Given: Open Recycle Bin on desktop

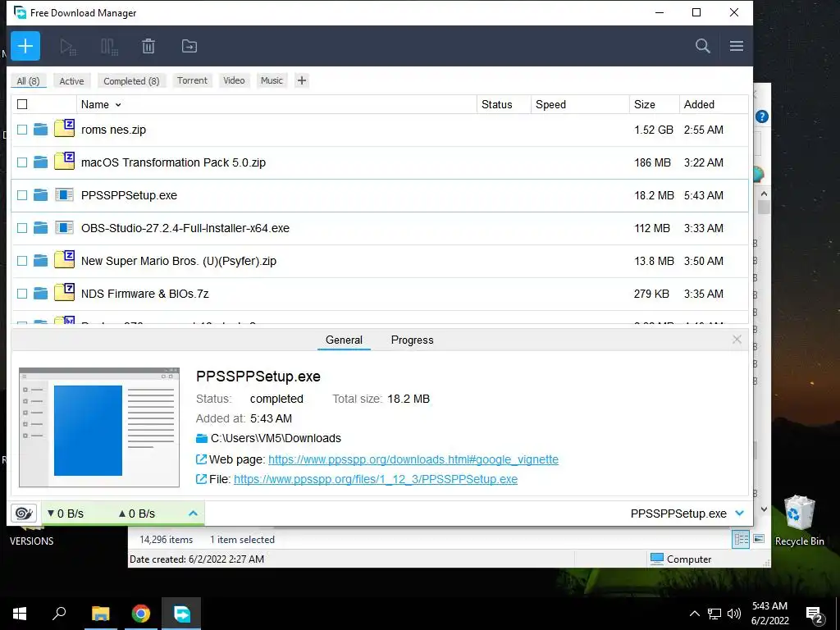Looking at the screenshot, I should tap(799, 521).
